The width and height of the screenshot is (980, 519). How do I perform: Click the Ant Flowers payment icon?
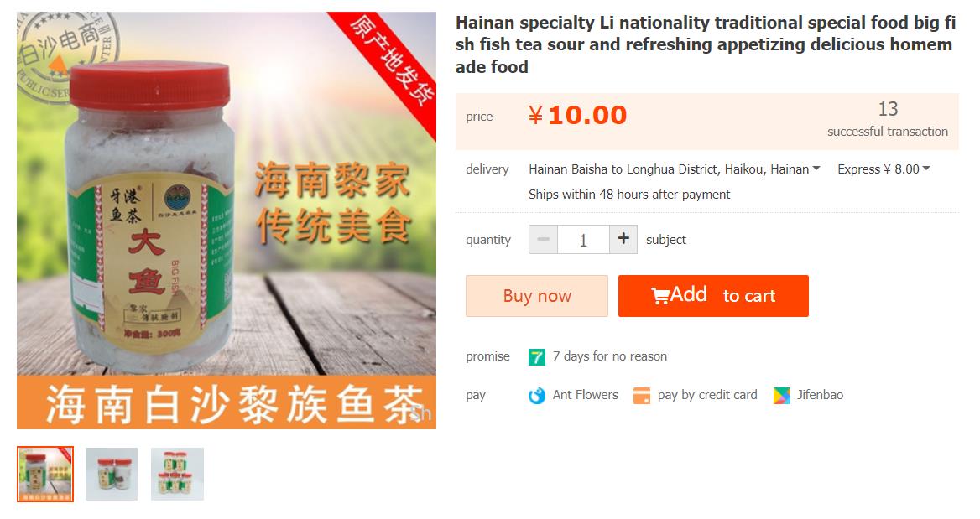coord(537,396)
